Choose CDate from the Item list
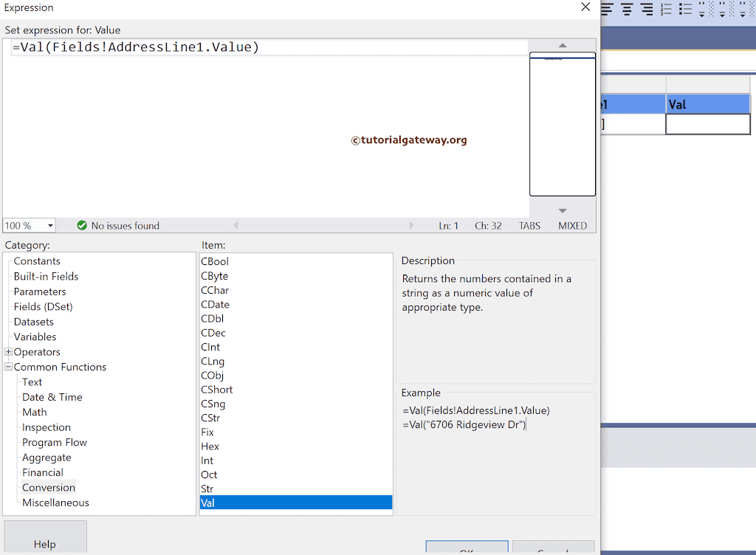 tap(215, 304)
